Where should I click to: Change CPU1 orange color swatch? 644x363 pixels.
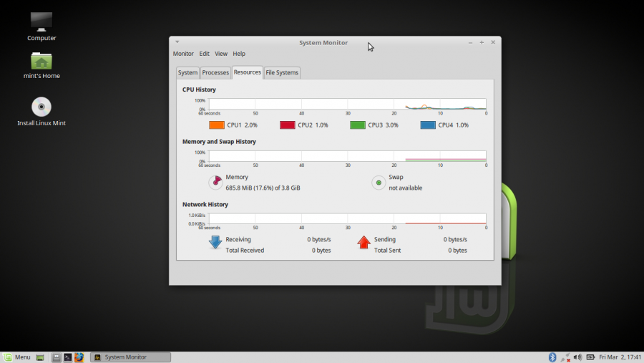pyautogui.click(x=217, y=125)
